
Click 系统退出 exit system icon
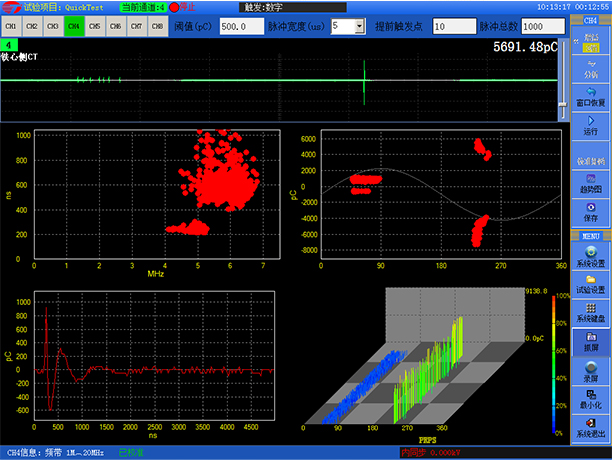[x=590, y=428]
